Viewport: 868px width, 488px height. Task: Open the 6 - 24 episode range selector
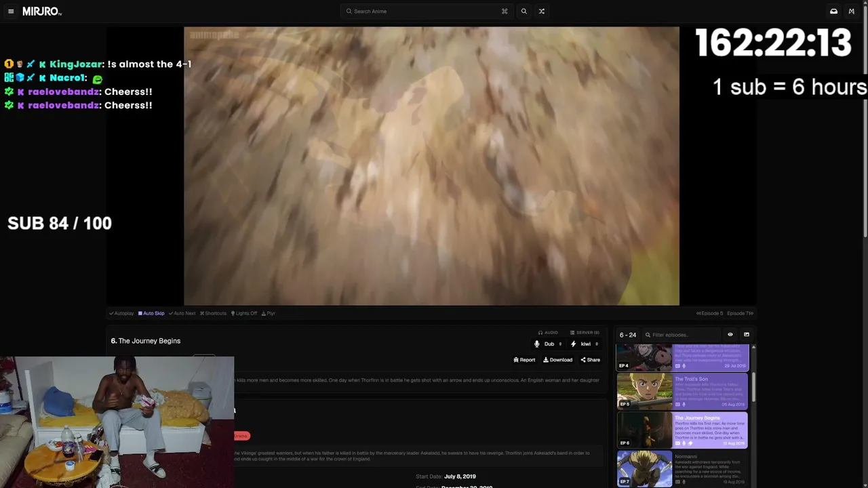pos(628,335)
